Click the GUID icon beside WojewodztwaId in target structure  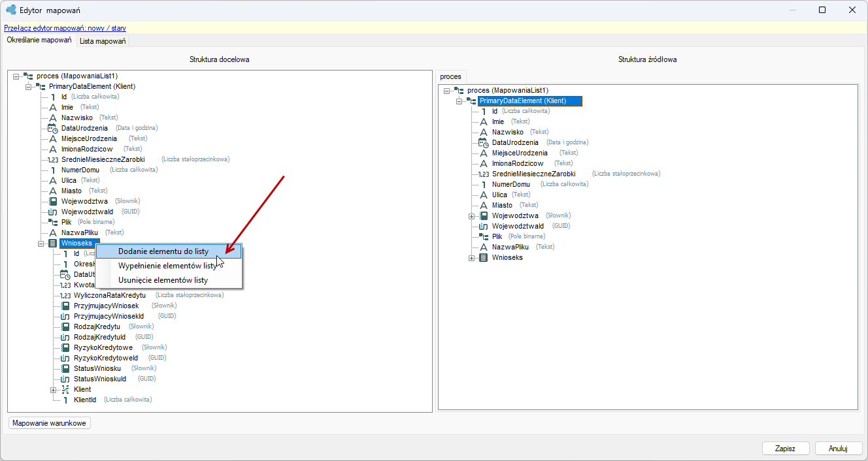(53, 212)
